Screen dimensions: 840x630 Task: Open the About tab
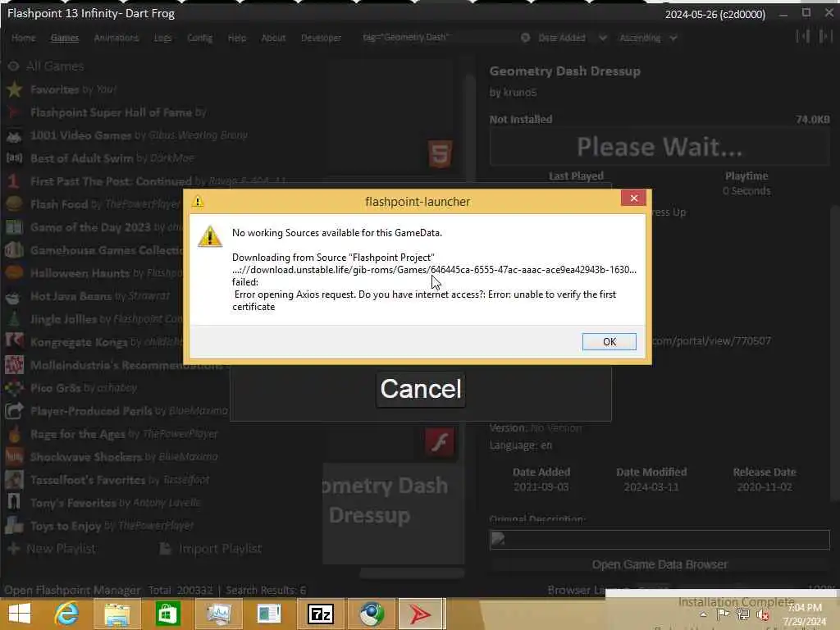tap(273, 38)
